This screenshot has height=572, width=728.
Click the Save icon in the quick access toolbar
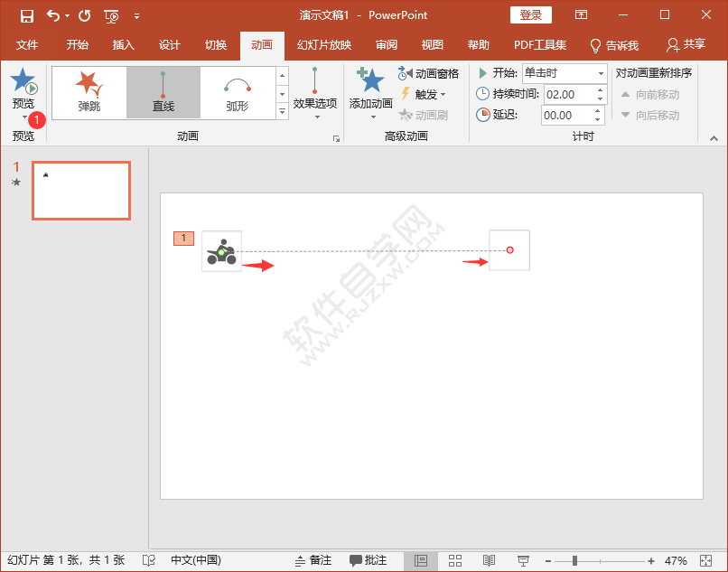(x=26, y=15)
